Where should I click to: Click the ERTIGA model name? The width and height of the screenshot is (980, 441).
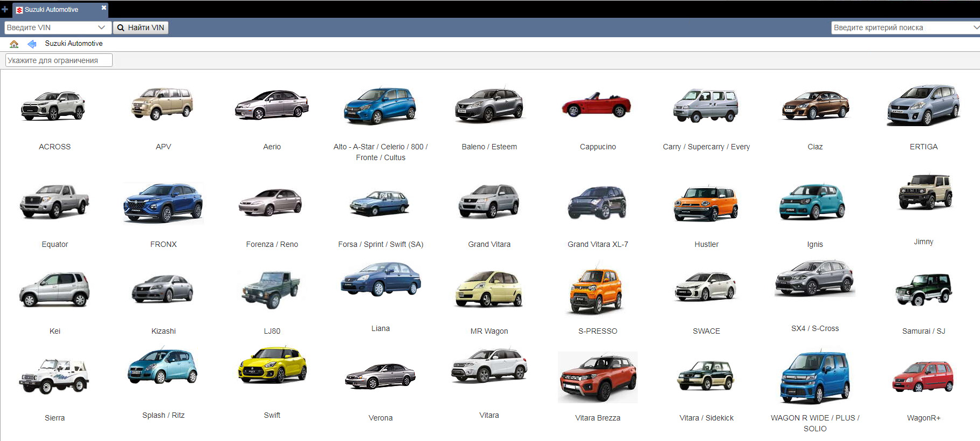tap(923, 147)
